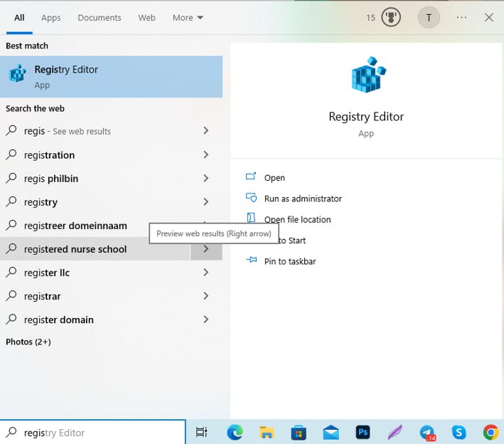This screenshot has height=444, width=504.
Task: Click the Open action's window icon
Action: 251,176
